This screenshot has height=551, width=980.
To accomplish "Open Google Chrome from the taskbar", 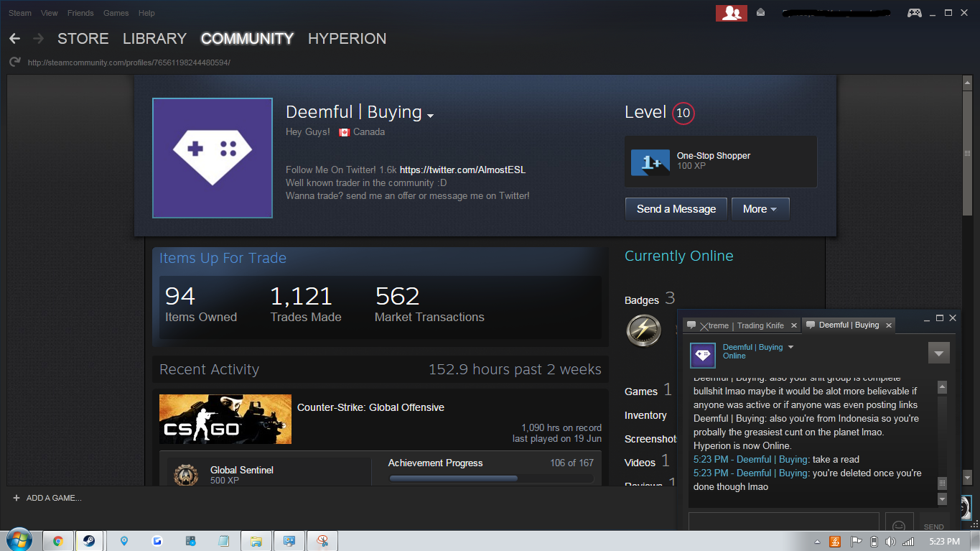I will 57,541.
